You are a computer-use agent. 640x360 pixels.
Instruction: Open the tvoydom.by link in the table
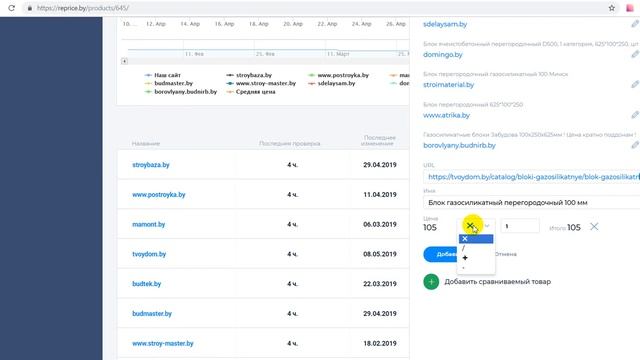149,254
